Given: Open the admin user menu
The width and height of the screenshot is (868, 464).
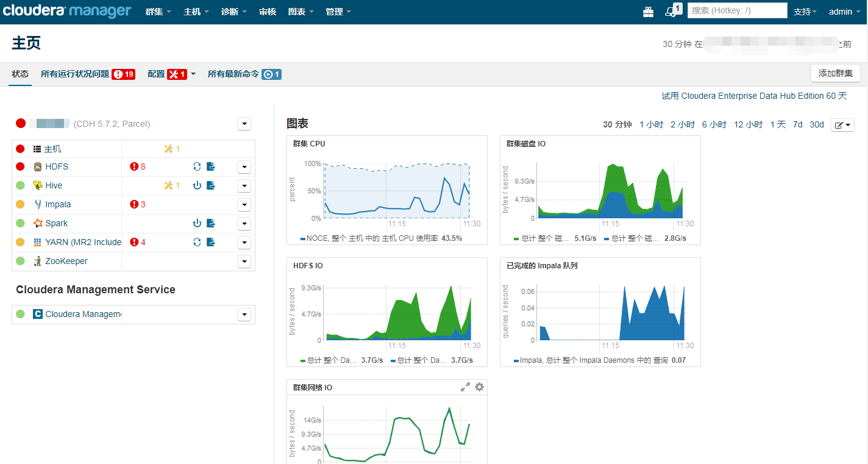Looking at the screenshot, I should (x=844, y=12).
